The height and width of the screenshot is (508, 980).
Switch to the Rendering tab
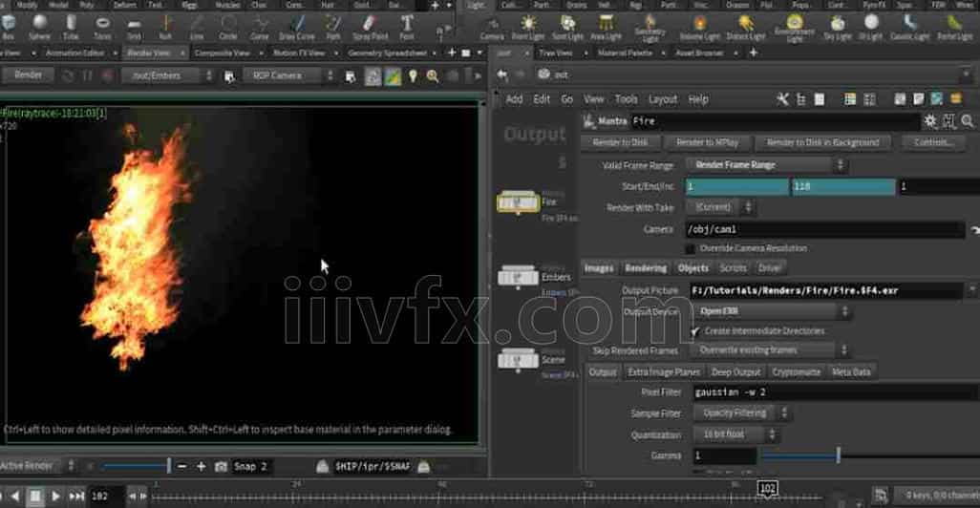pyautogui.click(x=647, y=268)
